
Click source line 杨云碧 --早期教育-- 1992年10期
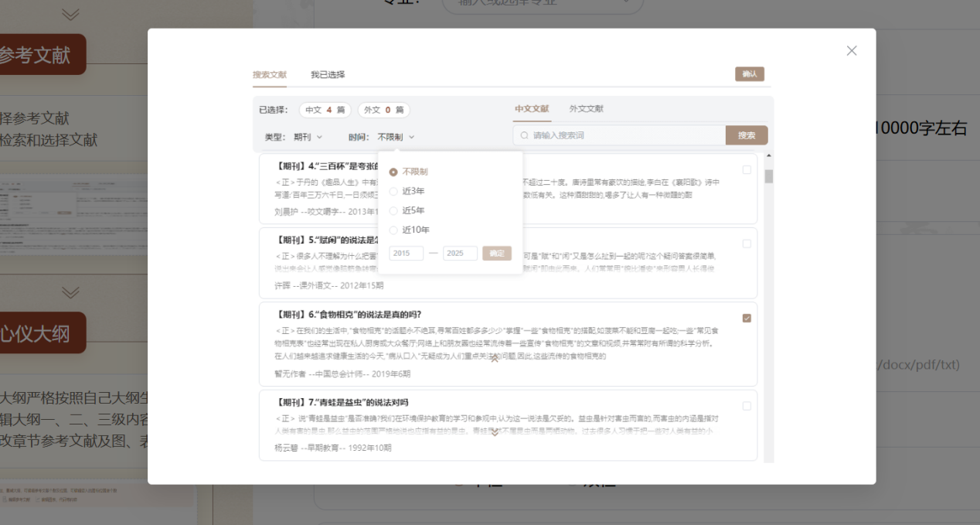333,447
